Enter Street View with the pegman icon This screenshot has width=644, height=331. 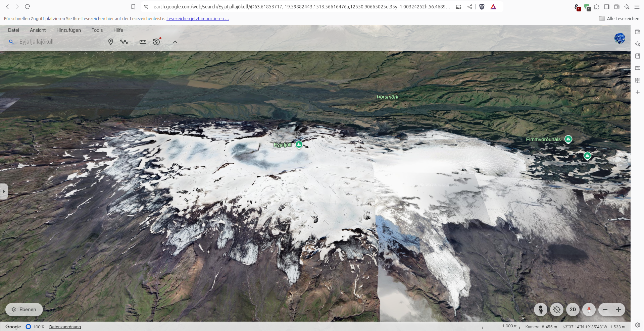click(x=541, y=310)
